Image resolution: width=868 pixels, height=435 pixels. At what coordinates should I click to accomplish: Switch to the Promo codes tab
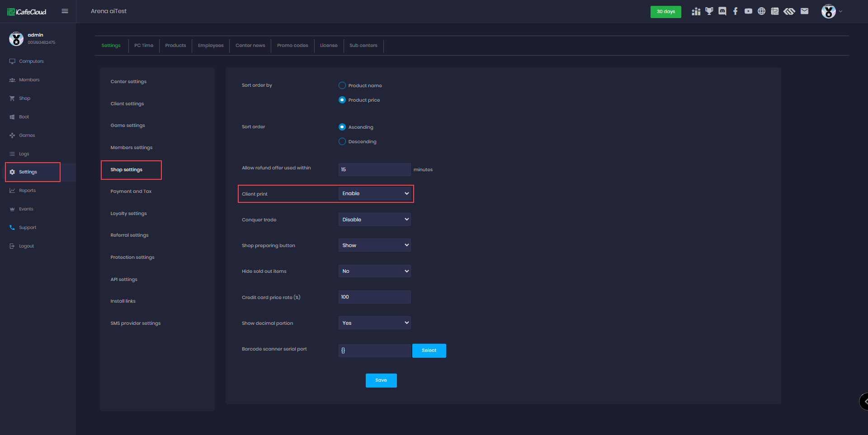pos(292,46)
